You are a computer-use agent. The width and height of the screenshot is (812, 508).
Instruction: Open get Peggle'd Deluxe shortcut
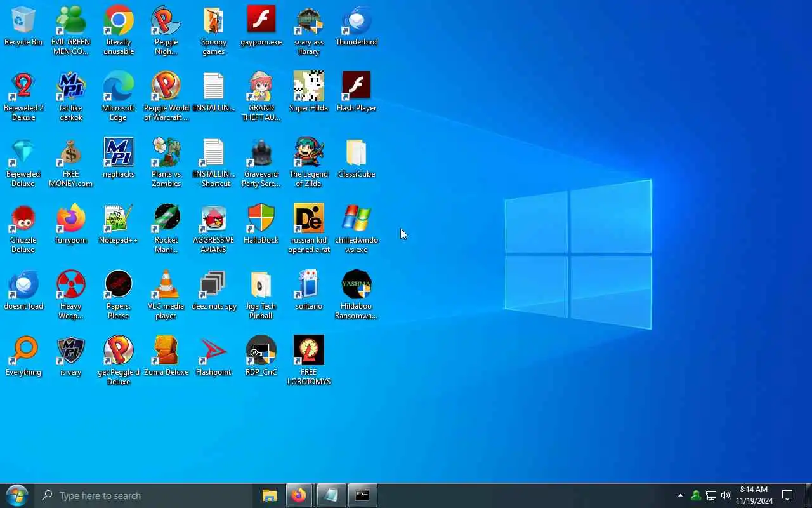(119, 361)
